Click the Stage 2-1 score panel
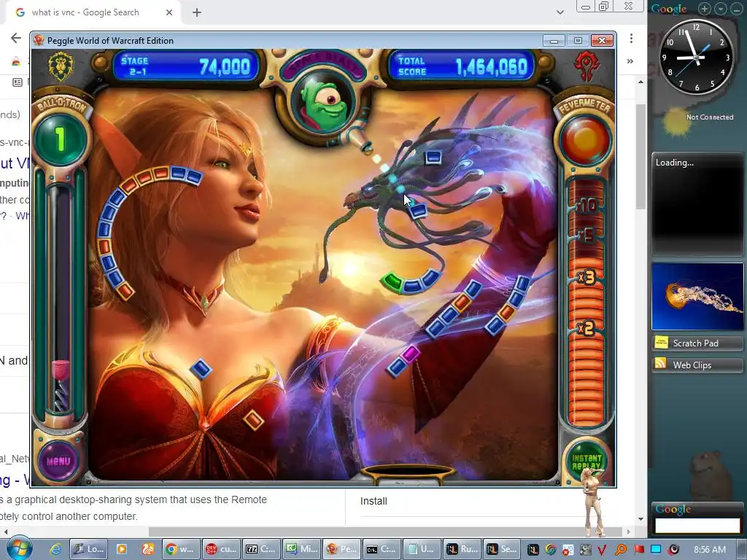 [x=186, y=66]
